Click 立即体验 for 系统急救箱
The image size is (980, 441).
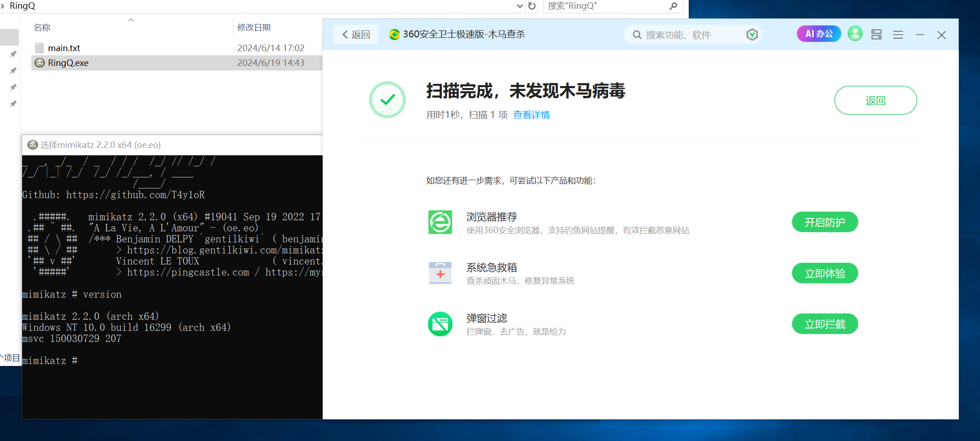point(825,273)
